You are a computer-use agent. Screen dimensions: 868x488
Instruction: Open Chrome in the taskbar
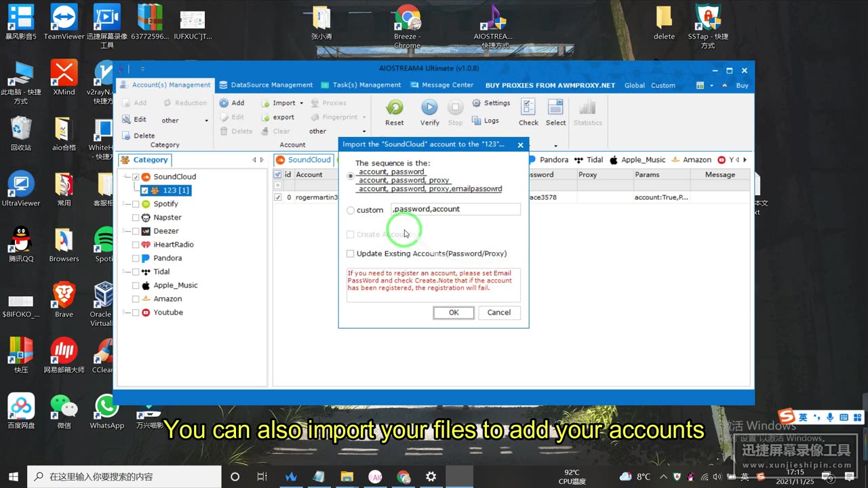(403, 476)
